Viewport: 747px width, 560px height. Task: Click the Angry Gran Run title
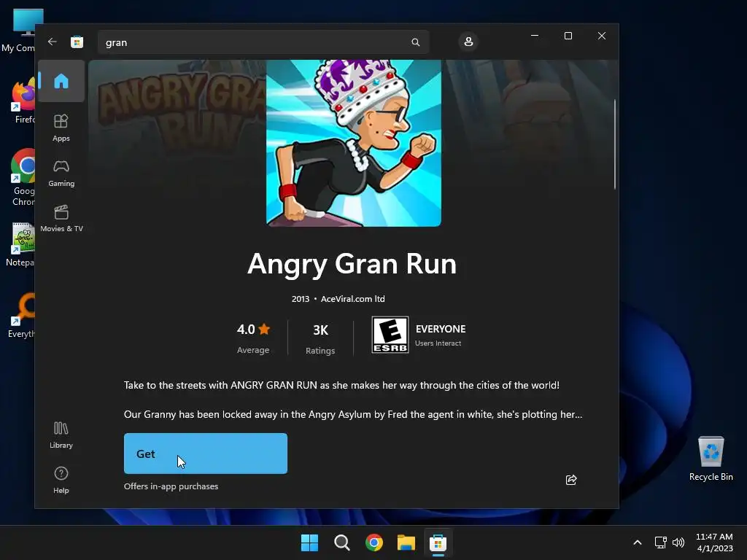(x=352, y=263)
